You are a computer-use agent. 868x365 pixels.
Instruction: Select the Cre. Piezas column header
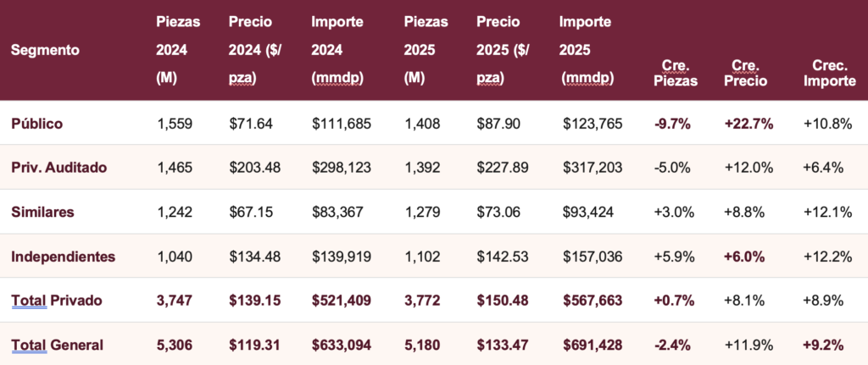click(x=674, y=73)
